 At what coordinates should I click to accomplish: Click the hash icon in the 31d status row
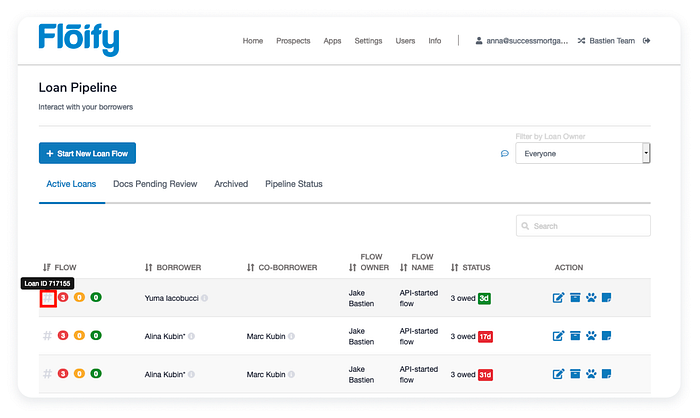(x=47, y=374)
